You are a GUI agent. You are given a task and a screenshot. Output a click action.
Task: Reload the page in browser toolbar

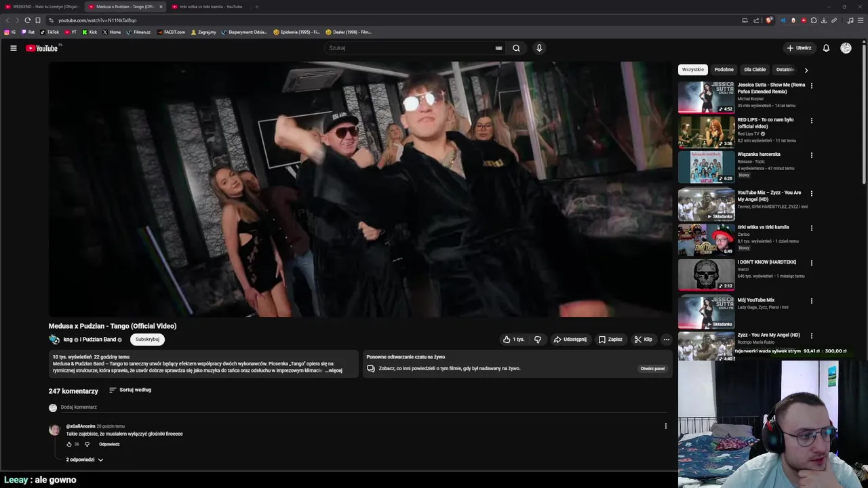[x=27, y=20]
